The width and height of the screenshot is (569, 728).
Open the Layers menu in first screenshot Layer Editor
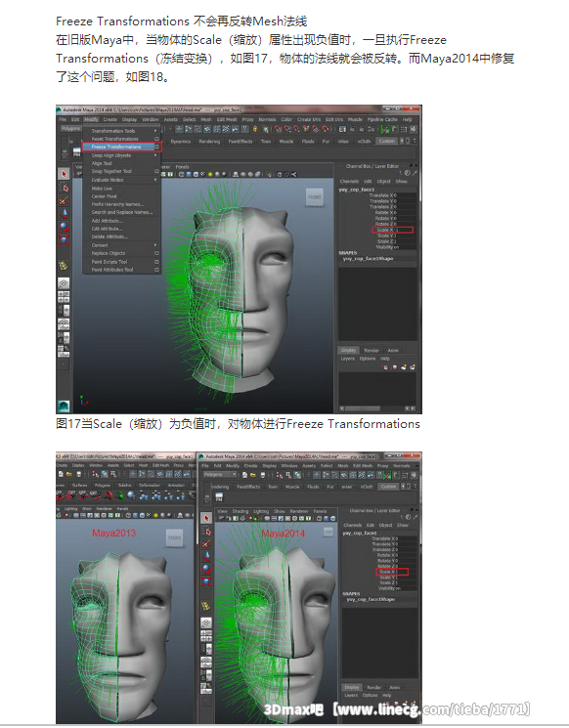point(347,359)
